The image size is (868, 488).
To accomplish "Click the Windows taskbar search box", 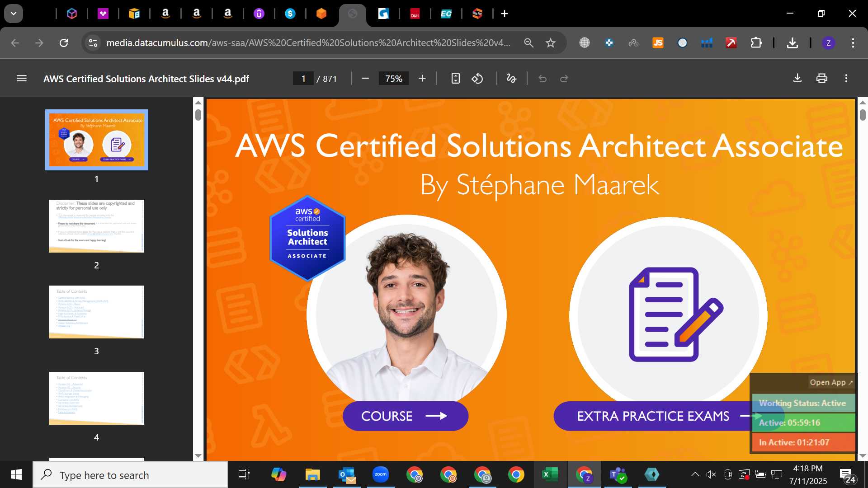I will 130,475.
